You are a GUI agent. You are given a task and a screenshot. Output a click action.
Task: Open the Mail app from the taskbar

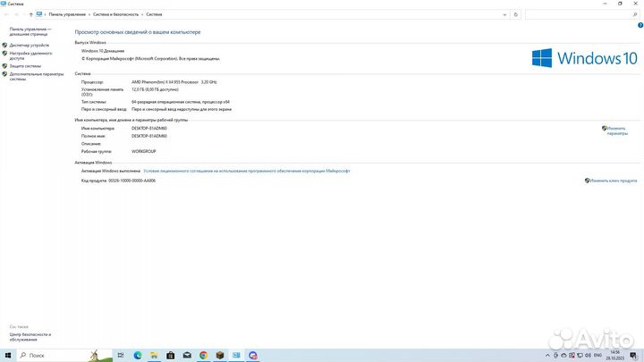tap(187, 355)
